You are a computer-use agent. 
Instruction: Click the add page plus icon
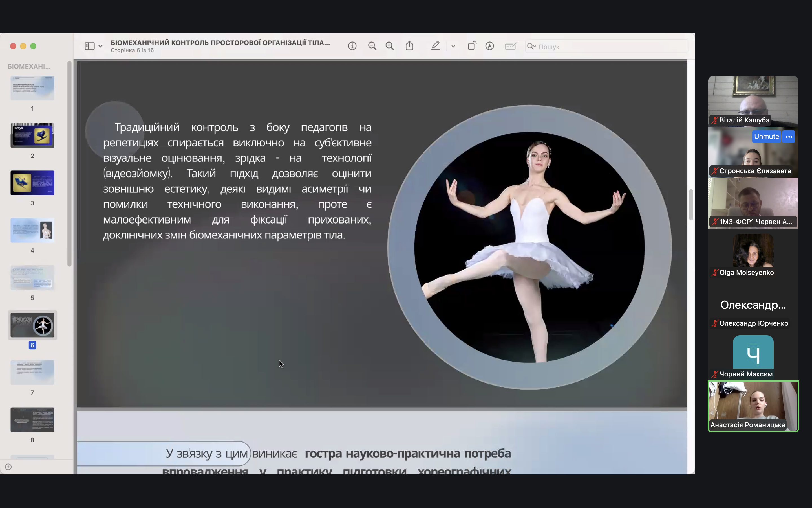pyautogui.click(x=8, y=467)
